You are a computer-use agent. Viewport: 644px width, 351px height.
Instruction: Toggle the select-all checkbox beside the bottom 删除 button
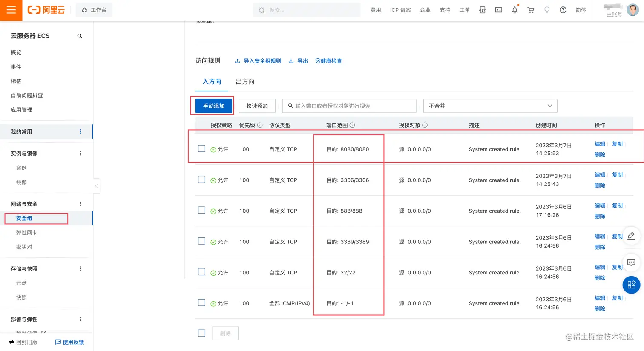coord(202,333)
